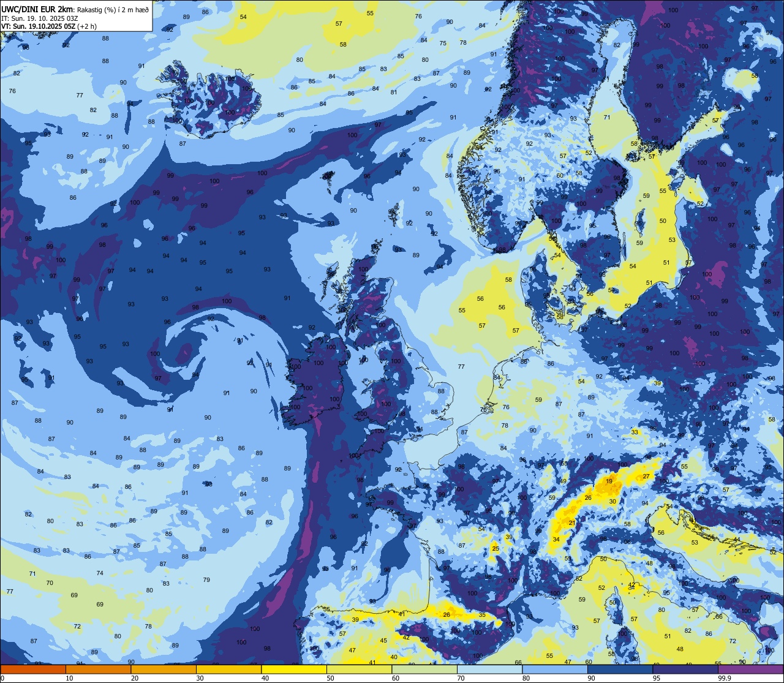The image size is (784, 683).
Task: Click the '60' legend tick label
Action: click(x=396, y=678)
